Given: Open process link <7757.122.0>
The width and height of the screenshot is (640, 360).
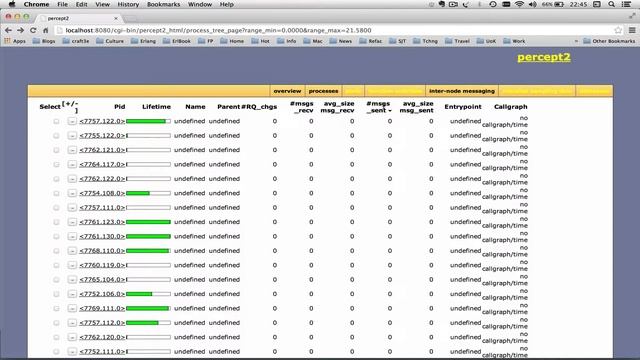Looking at the screenshot, I should 102,121.
